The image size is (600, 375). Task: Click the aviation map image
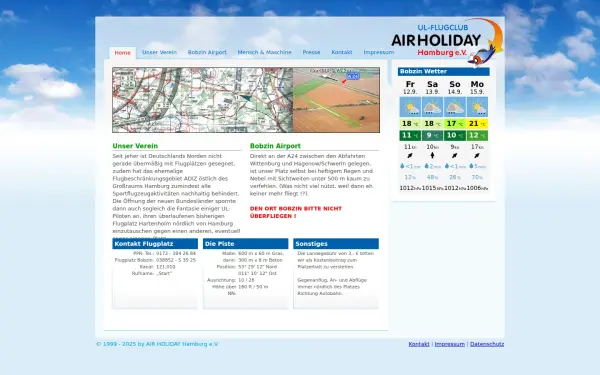tap(203, 100)
